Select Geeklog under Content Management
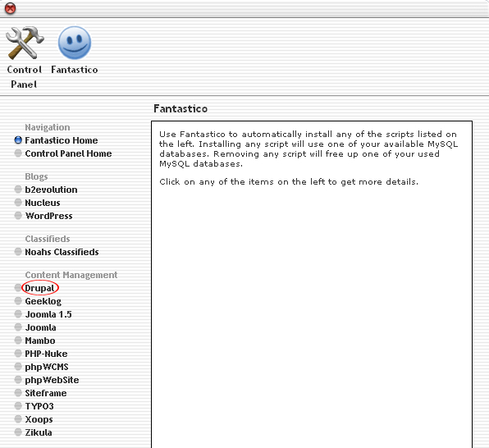The width and height of the screenshot is (489, 448). coord(43,301)
